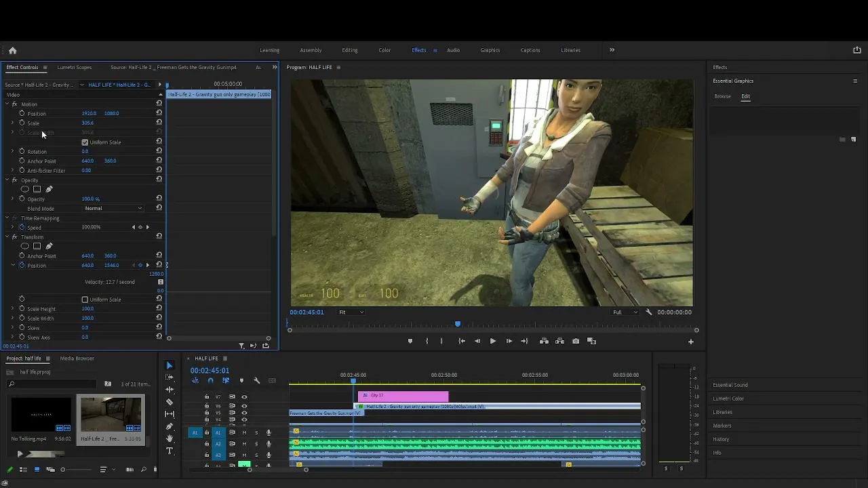This screenshot has height=488, width=868.
Task: Switch project panel to Icon View
Action: point(37,470)
